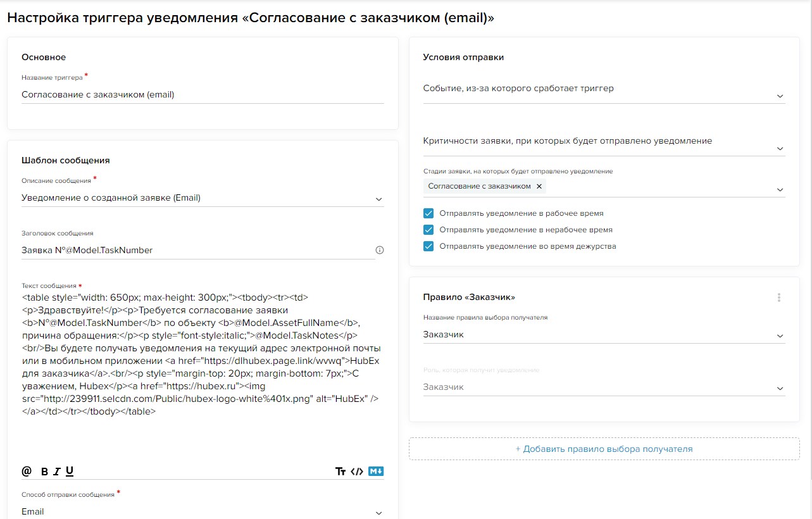
Task: Open the «Стадии заявки» dropdown arrow
Action: (780, 190)
